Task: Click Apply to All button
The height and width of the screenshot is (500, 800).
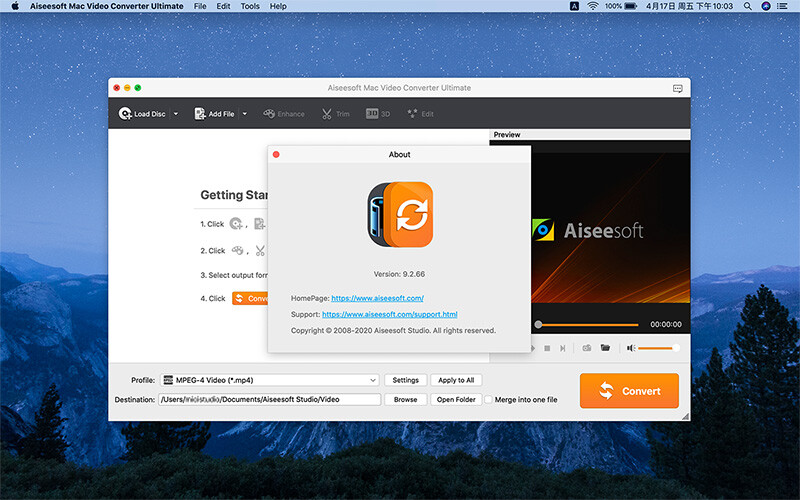Action: (x=456, y=380)
